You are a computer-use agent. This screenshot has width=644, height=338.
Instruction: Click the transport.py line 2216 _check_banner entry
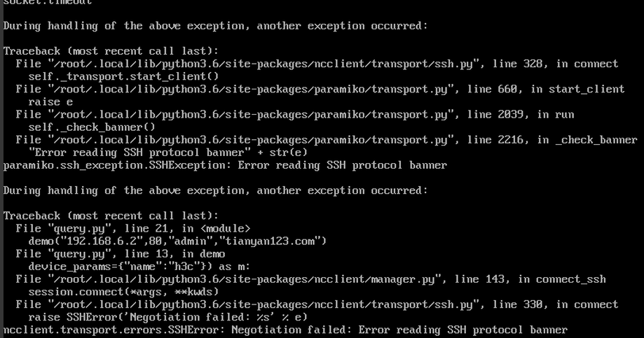pos(326,139)
